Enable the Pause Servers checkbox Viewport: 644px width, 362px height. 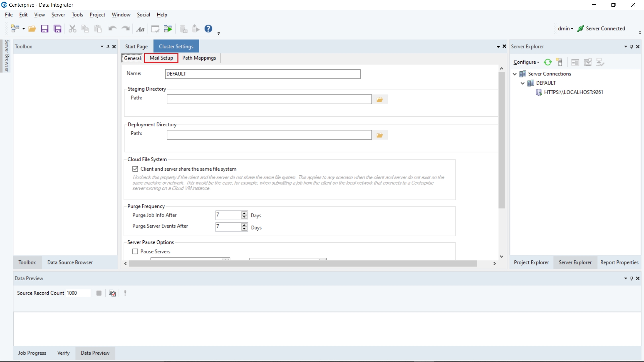click(135, 251)
